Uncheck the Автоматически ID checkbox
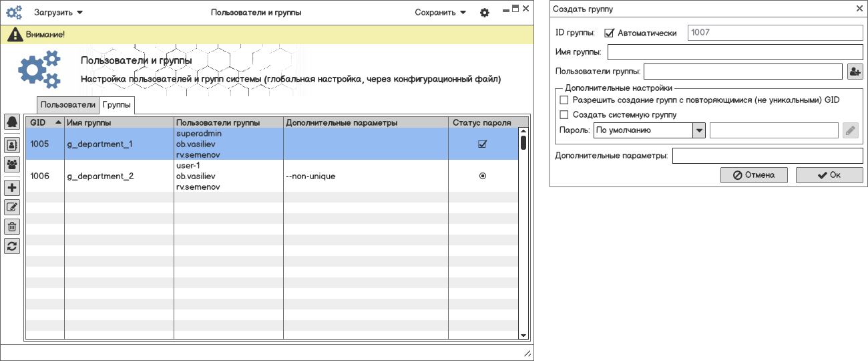Image resolution: width=868 pixels, height=361 pixels. pos(609,33)
